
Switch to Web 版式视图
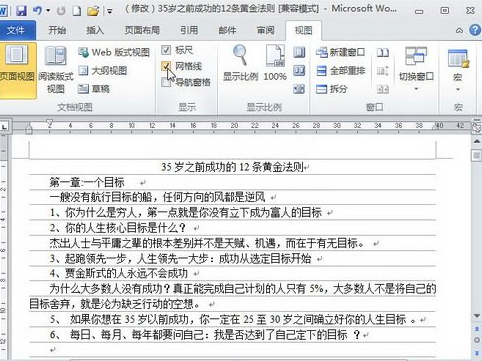coord(114,52)
